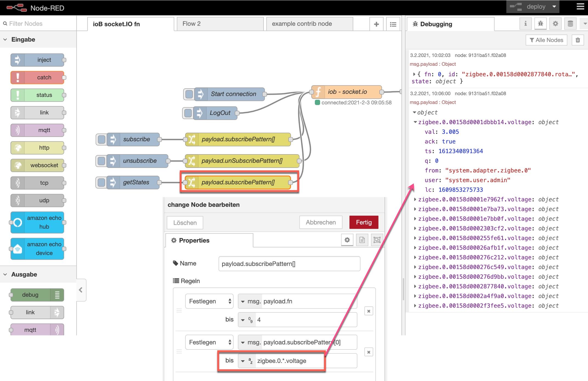Trigger the Start connection inject button

coord(189,94)
